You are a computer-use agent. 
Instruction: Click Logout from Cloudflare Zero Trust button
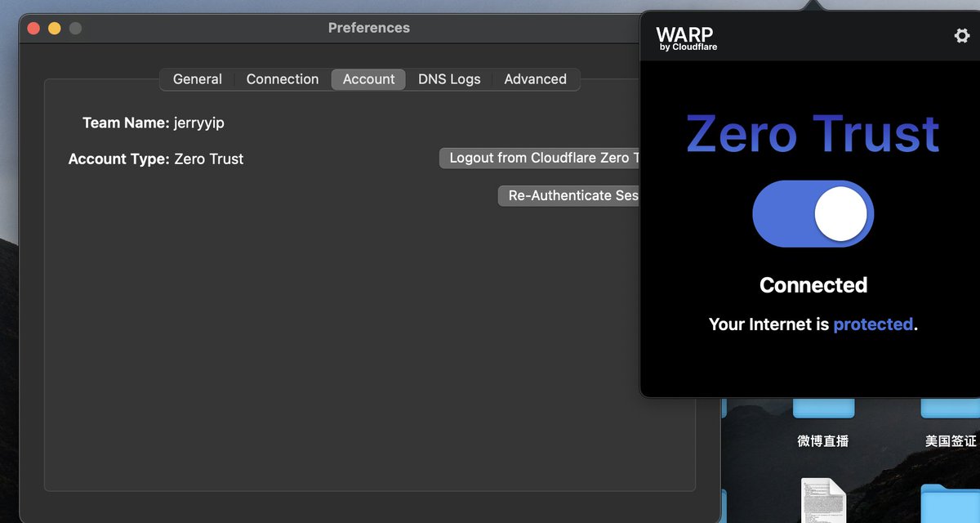pos(540,158)
